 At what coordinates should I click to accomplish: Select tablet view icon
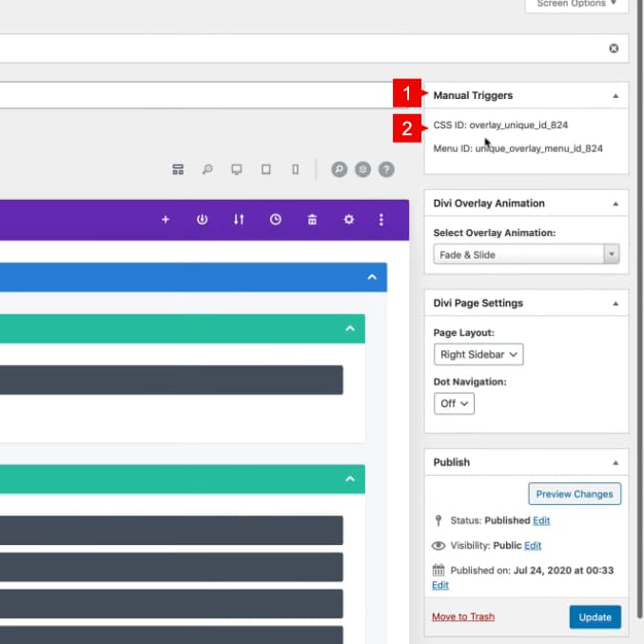tap(266, 169)
